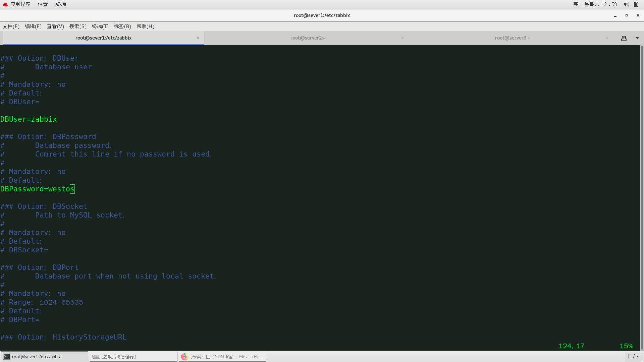Select the root@sever1:/etc/zabbix tab

click(x=103, y=38)
